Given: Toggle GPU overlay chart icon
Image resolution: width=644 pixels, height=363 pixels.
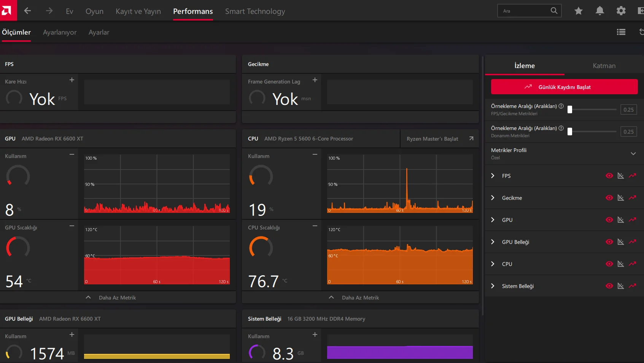Looking at the screenshot, I should (x=621, y=220).
